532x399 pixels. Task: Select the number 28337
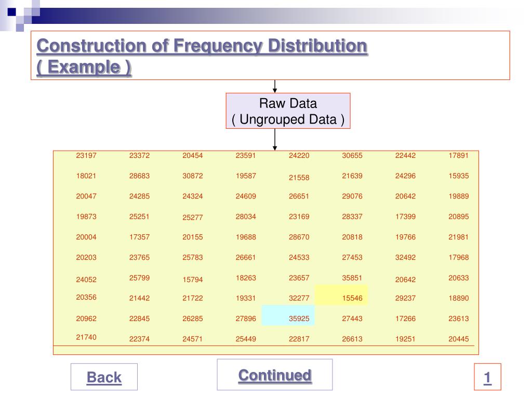[352, 217]
